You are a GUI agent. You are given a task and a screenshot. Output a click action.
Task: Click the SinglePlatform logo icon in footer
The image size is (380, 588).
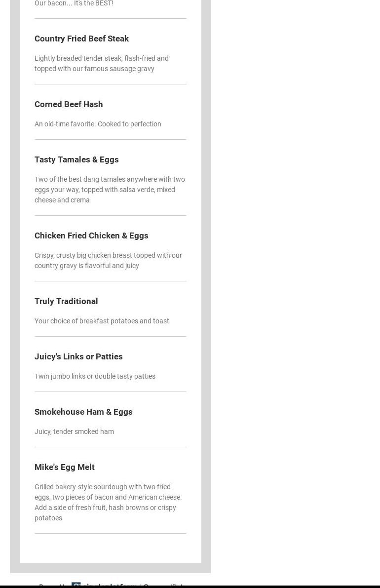click(x=76, y=585)
